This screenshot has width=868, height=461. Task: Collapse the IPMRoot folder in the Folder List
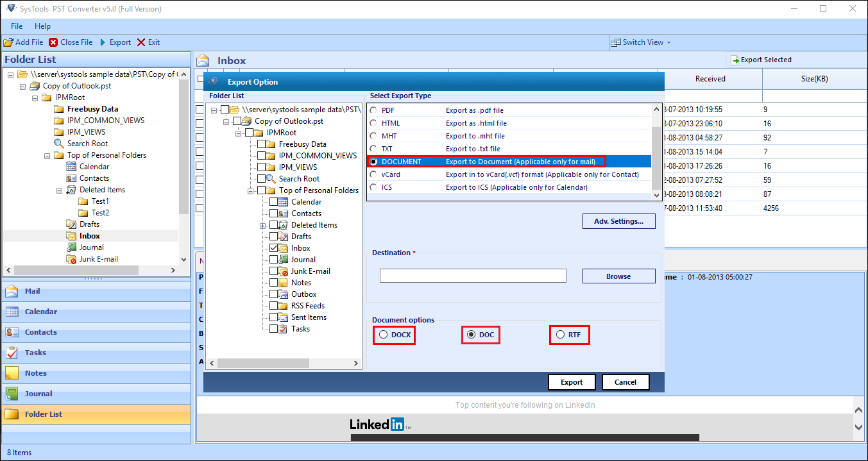click(35, 97)
